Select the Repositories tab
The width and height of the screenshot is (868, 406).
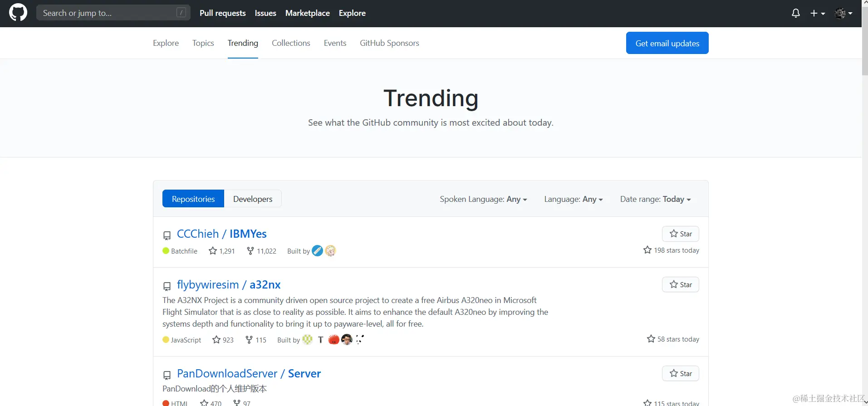pos(193,199)
